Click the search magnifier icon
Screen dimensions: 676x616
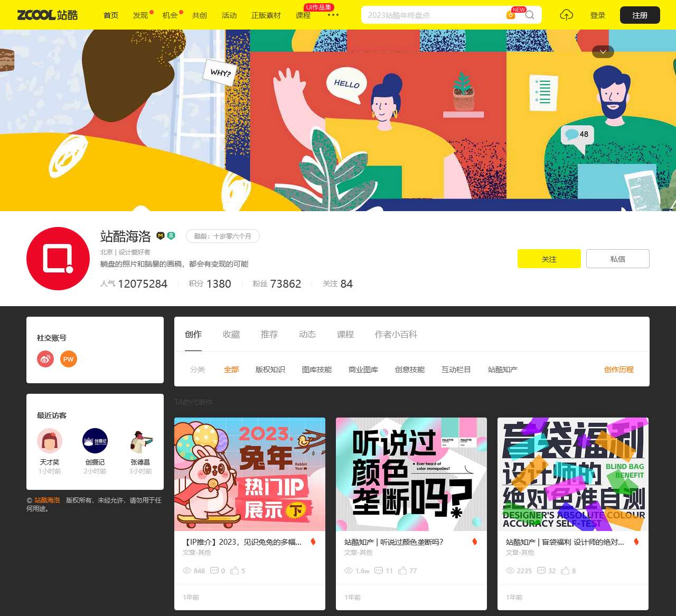530,15
